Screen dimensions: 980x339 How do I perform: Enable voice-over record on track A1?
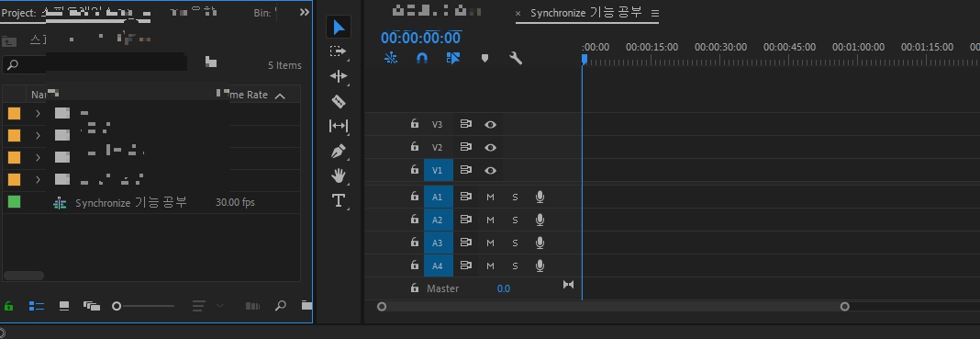click(x=540, y=197)
